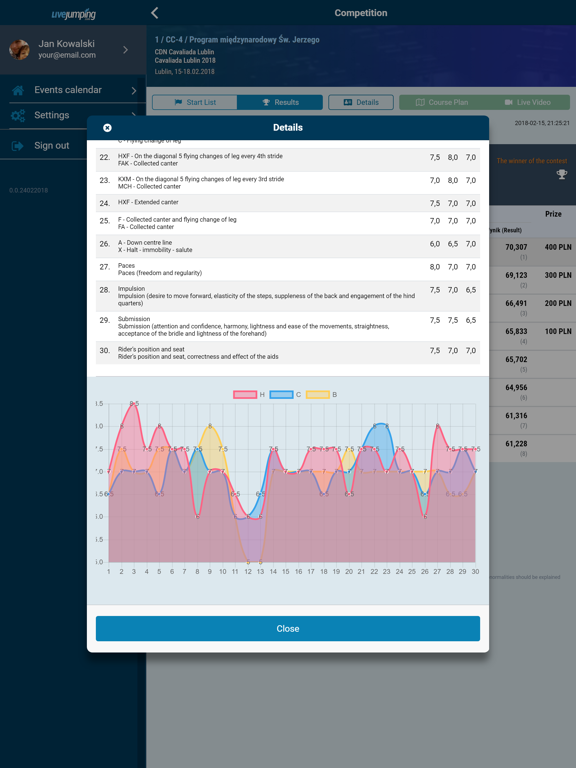Click the 200 PLN prize cell
The image size is (576, 768).
pyautogui.click(x=558, y=304)
